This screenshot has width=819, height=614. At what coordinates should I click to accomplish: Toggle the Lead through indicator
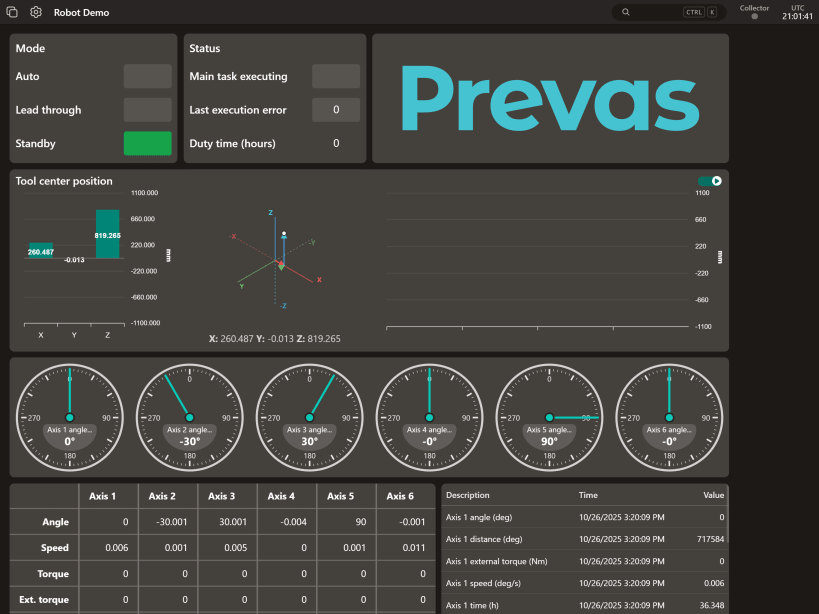(x=148, y=110)
